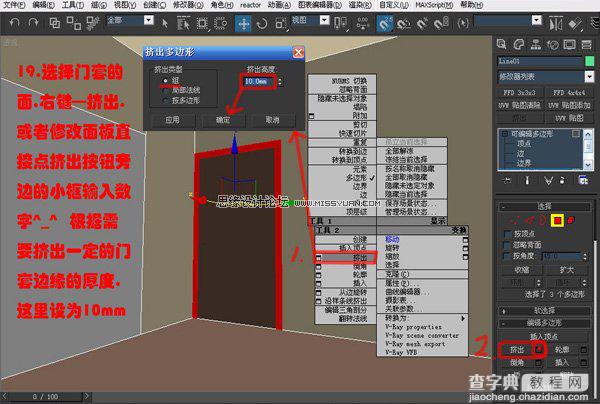Open the MAXScript(M) menu
The image size is (600, 404).
(434, 5)
